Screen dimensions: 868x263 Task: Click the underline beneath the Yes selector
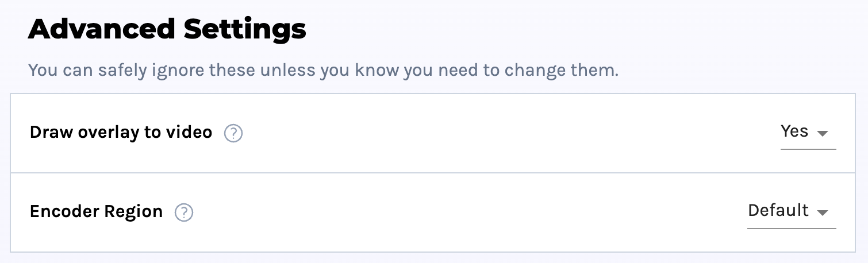pyautogui.click(x=808, y=149)
